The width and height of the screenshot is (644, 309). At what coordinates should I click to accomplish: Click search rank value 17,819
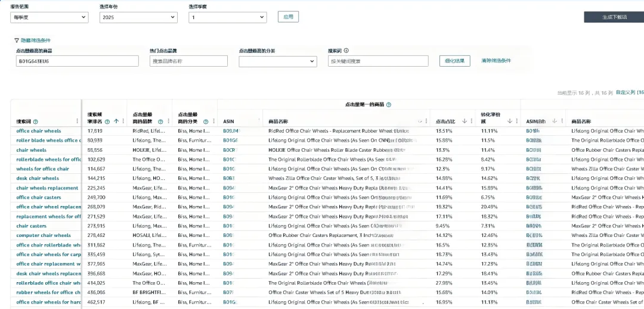click(95, 131)
